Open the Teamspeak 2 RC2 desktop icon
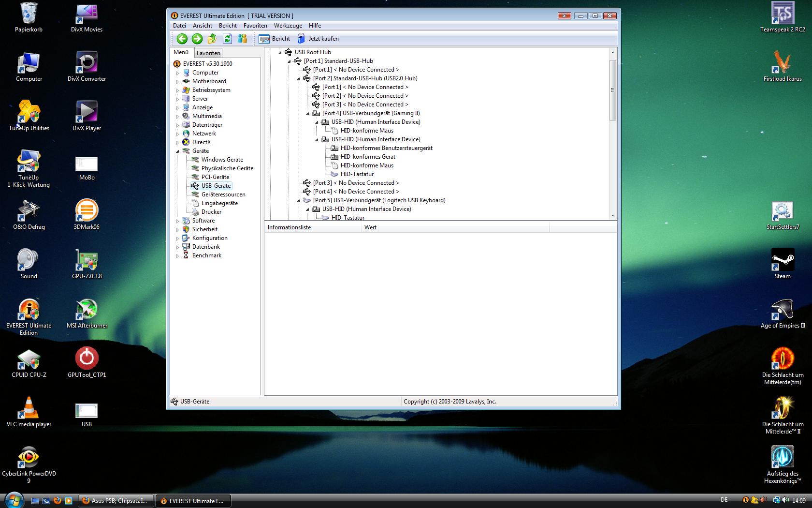812x508 pixels. [783, 17]
